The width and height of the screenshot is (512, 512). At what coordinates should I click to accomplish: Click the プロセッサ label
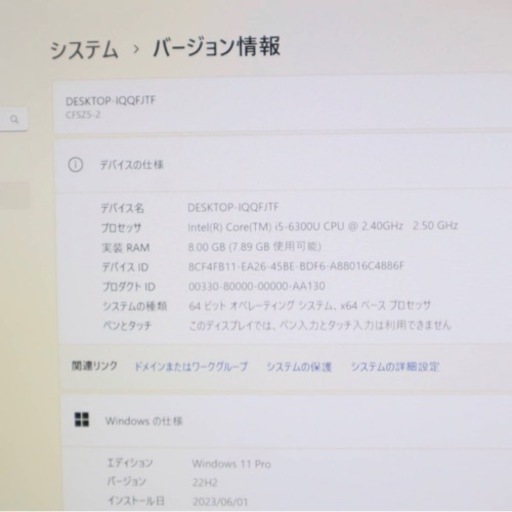tap(121, 228)
